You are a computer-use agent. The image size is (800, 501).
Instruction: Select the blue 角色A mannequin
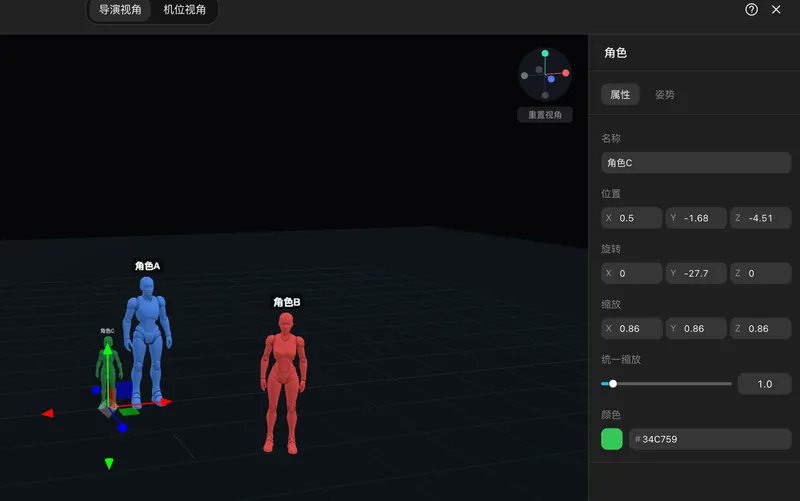coord(147,339)
